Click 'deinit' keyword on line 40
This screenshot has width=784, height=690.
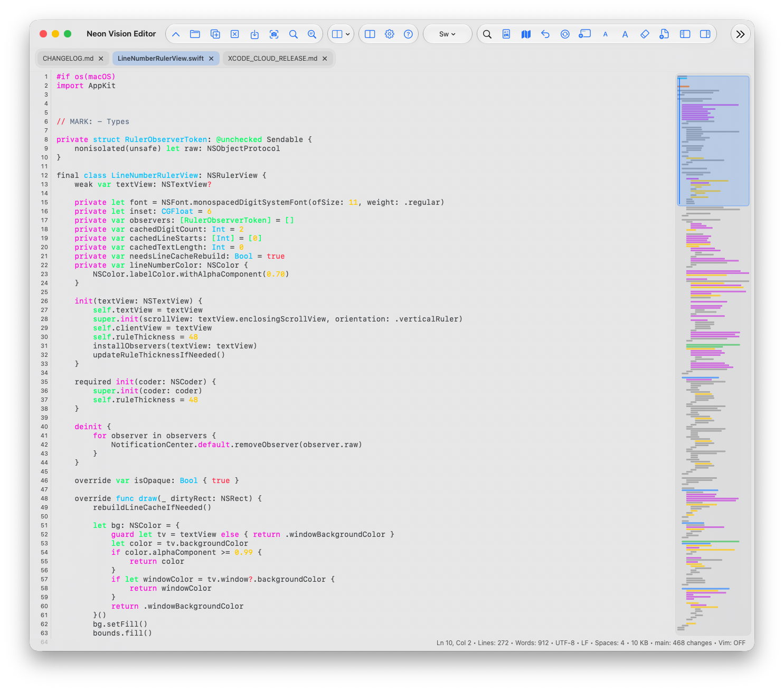(x=88, y=427)
